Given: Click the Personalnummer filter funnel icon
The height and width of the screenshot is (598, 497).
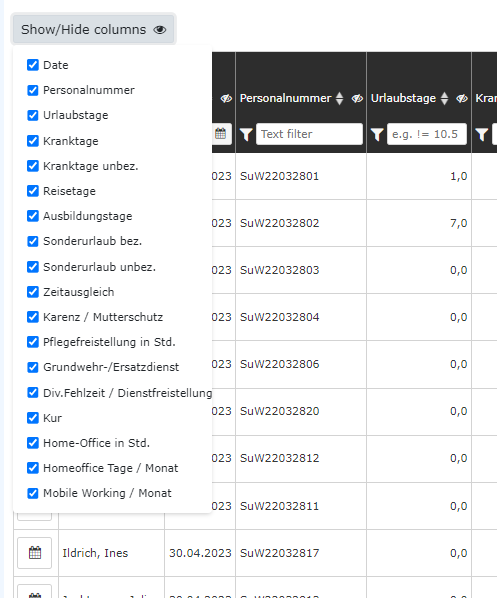Looking at the screenshot, I should tap(246, 134).
